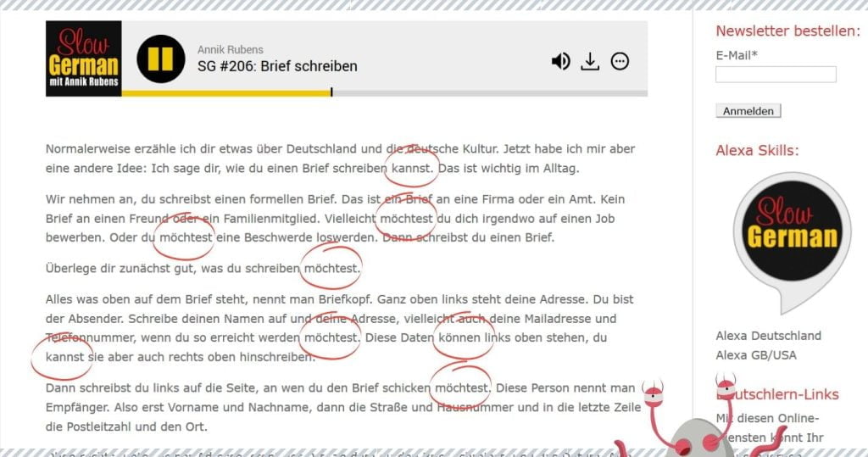Click the Newsletter bestellen heading
Viewport: 868px width, 457px height.
(x=788, y=31)
